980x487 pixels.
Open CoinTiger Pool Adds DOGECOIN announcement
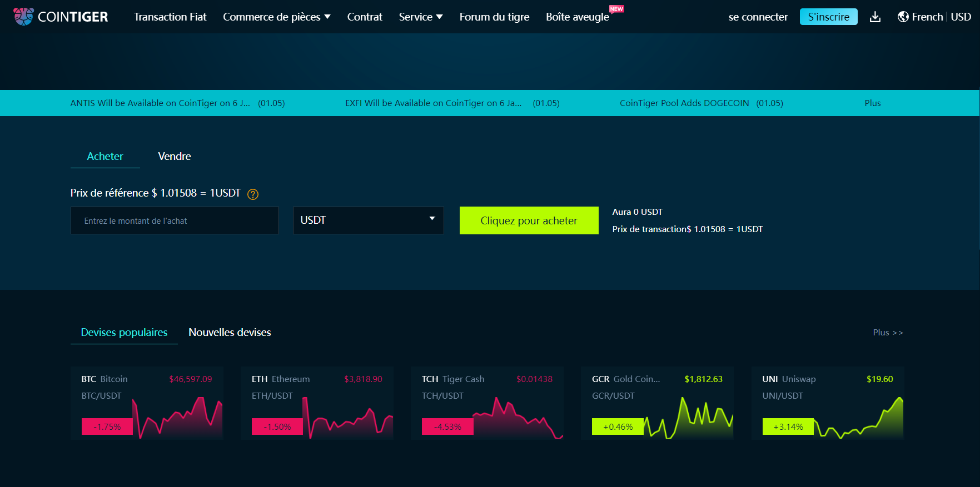click(x=702, y=103)
